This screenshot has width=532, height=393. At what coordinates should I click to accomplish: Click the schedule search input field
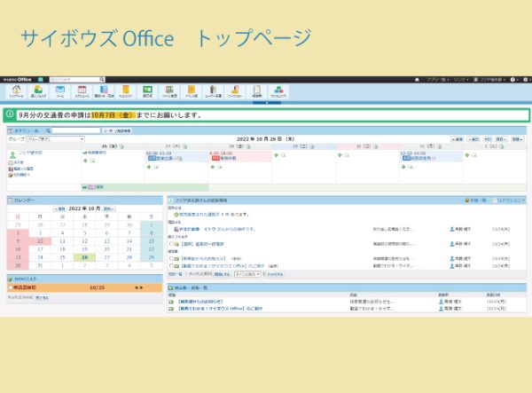(75, 130)
